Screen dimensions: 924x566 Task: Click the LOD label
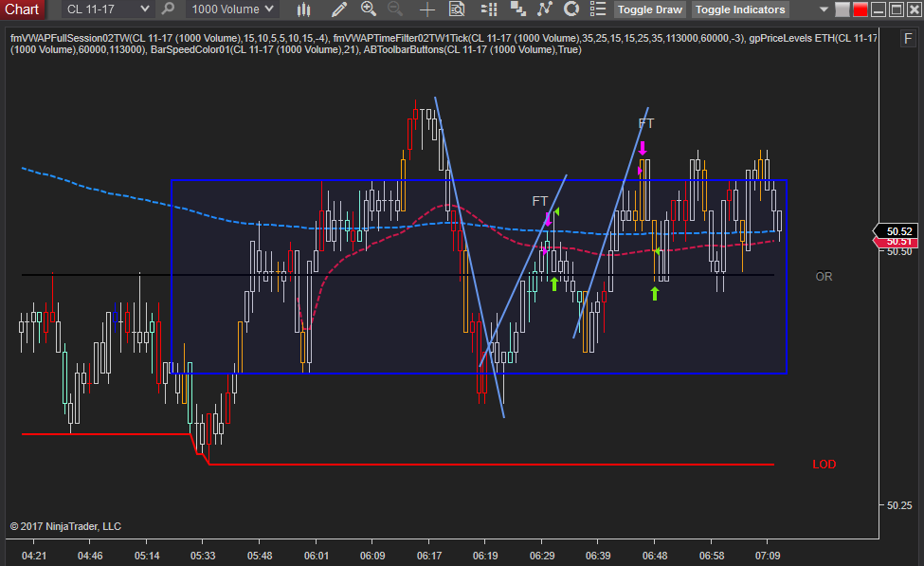[824, 464]
